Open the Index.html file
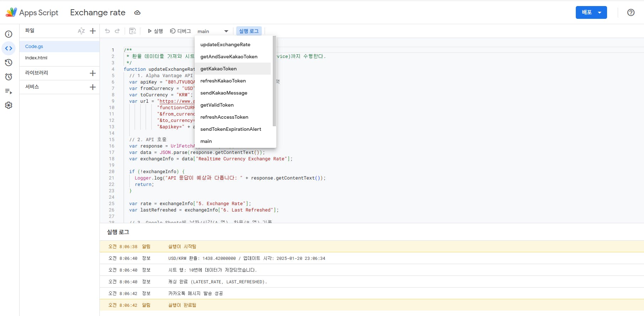The image size is (644, 316). pyautogui.click(x=59, y=58)
